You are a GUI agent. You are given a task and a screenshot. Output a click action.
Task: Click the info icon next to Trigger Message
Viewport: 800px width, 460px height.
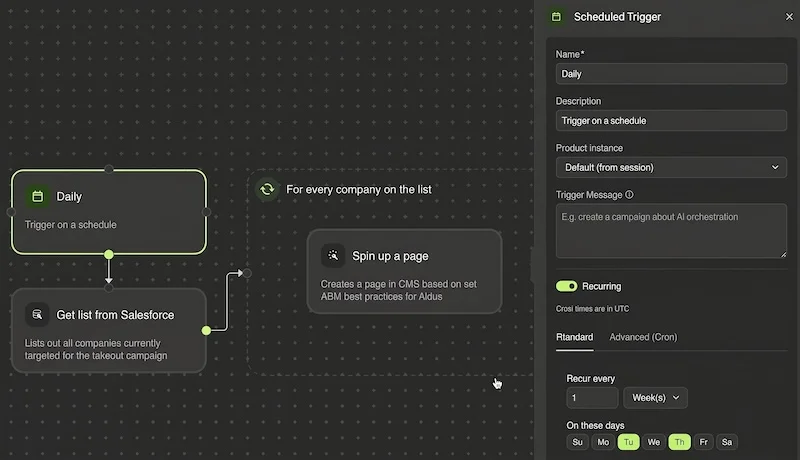(629, 194)
